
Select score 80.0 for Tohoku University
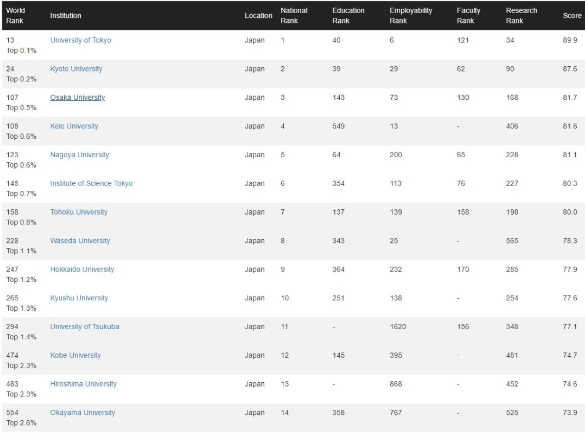[x=570, y=212]
